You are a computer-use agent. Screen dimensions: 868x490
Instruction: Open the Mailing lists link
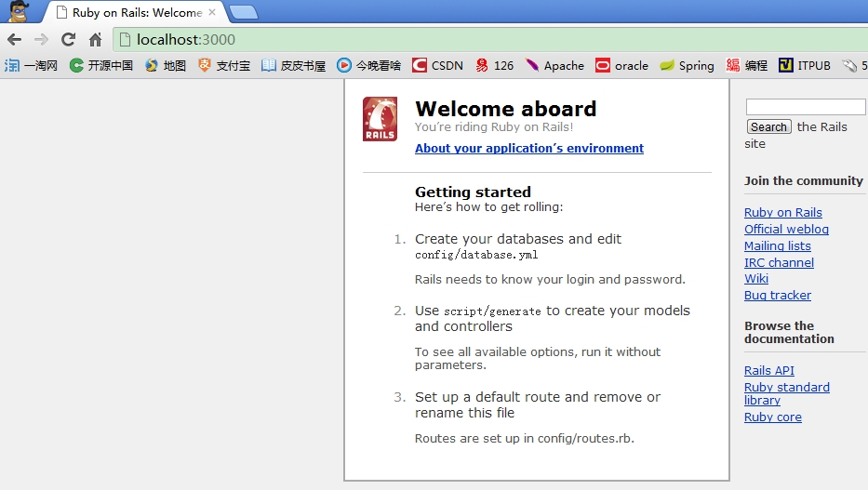[777, 245]
